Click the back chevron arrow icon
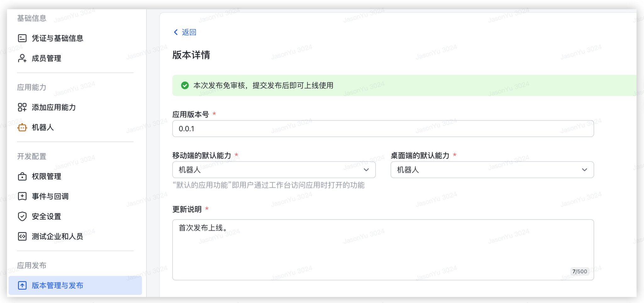The width and height of the screenshot is (644, 303). click(176, 32)
